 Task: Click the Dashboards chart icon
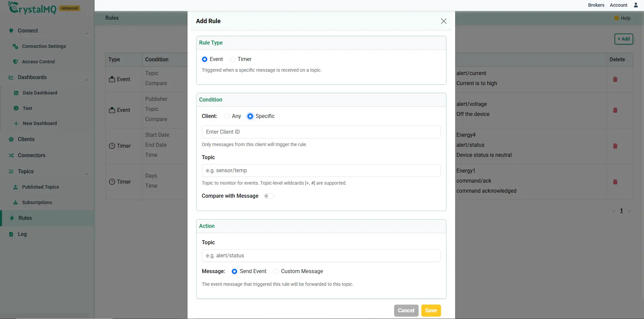tap(11, 77)
